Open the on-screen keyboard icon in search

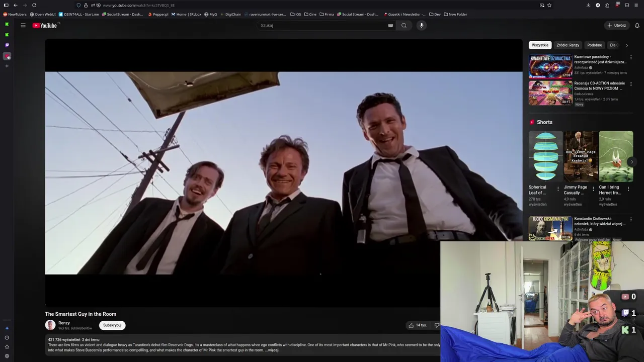390,25
